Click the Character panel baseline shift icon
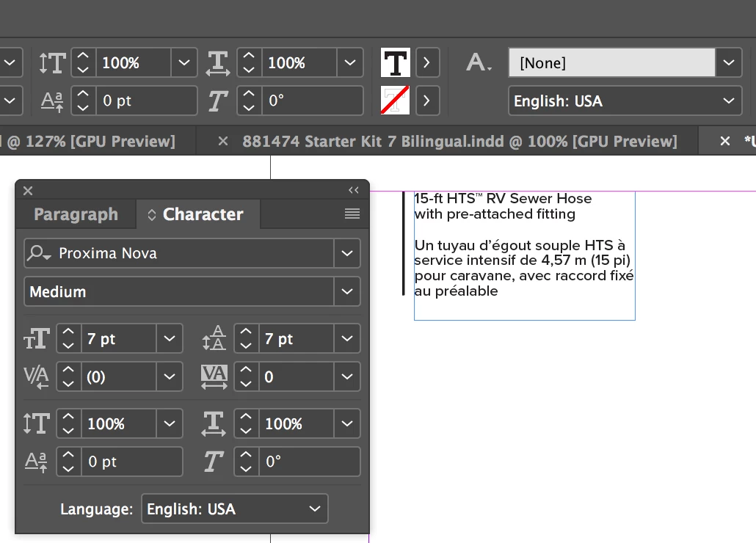The image size is (756, 543). 36,462
